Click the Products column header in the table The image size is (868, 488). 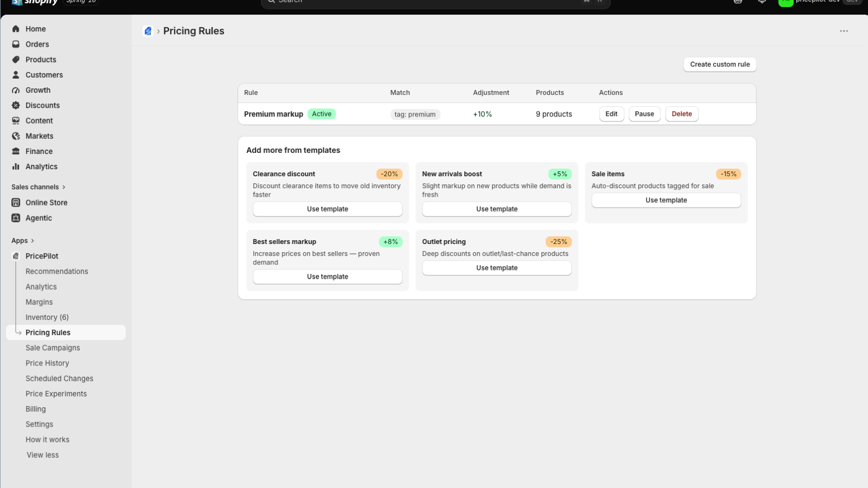point(550,93)
